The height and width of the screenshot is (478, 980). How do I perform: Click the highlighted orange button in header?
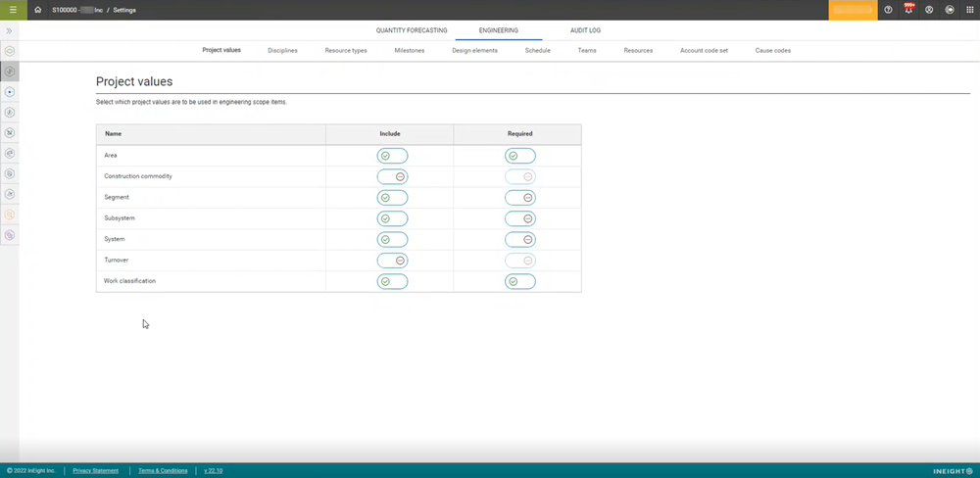(x=853, y=10)
